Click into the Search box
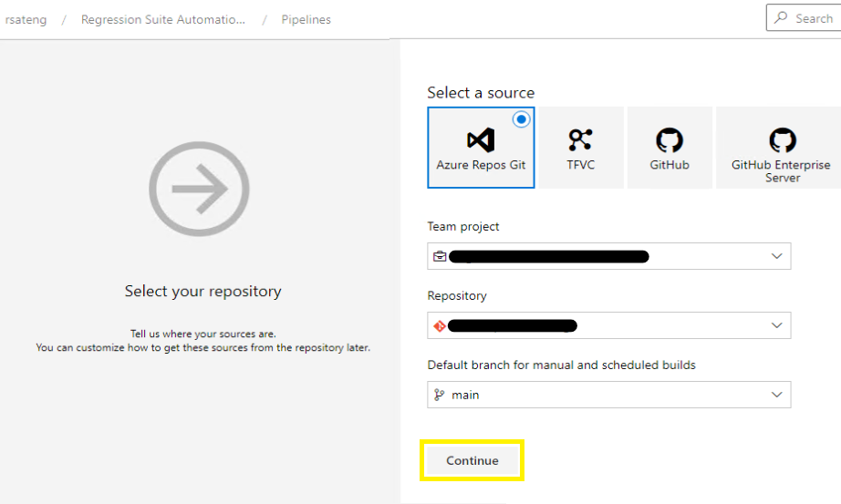 pos(804,17)
